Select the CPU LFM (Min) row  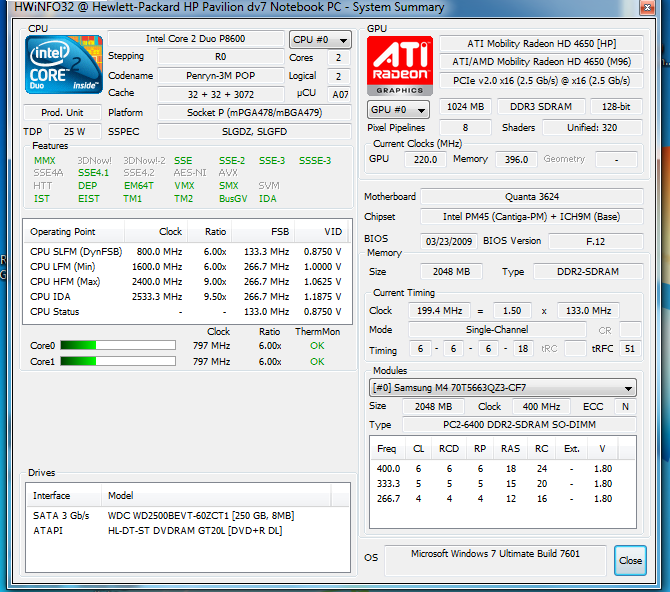click(x=187, y=267)
